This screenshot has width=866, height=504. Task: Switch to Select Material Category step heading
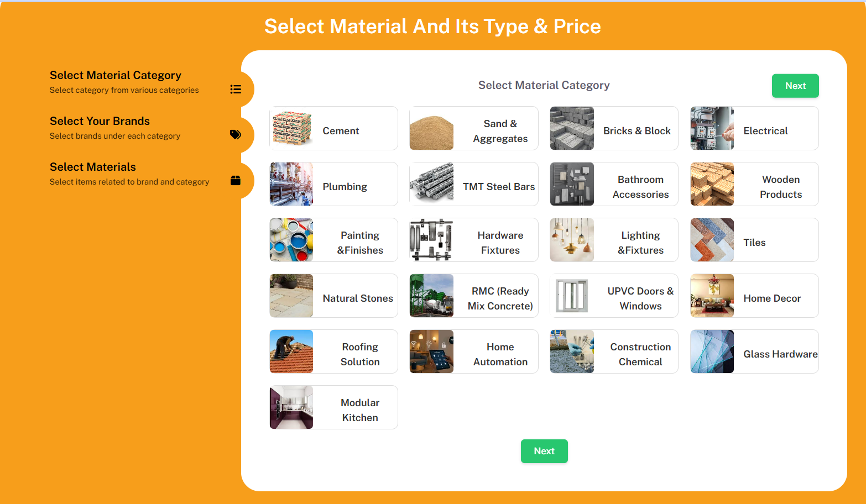pyautogui.click(x=116, y=75)
